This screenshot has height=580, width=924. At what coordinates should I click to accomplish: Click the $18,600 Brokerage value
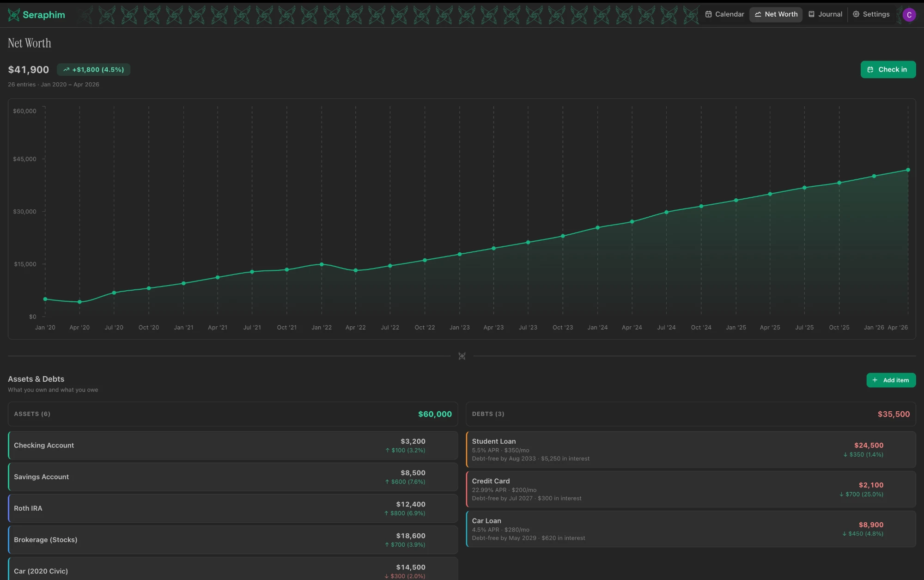pyautogui.click(x=411, y=536)
